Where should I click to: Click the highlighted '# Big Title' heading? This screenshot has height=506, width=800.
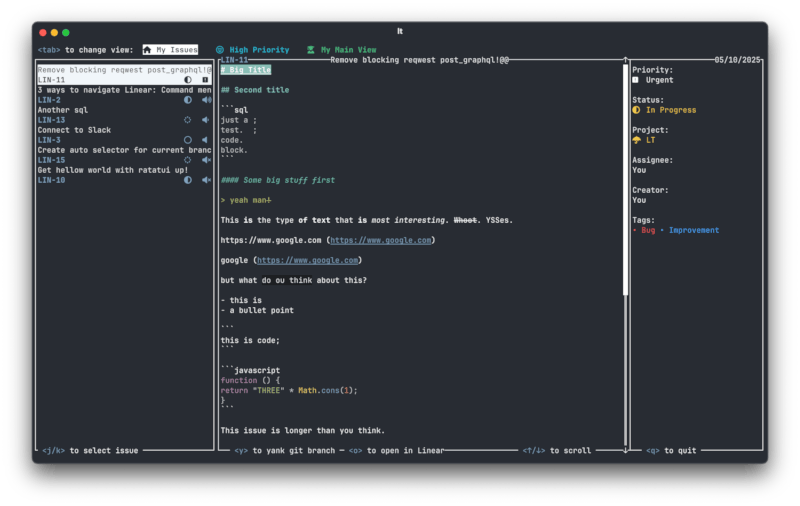246,70
